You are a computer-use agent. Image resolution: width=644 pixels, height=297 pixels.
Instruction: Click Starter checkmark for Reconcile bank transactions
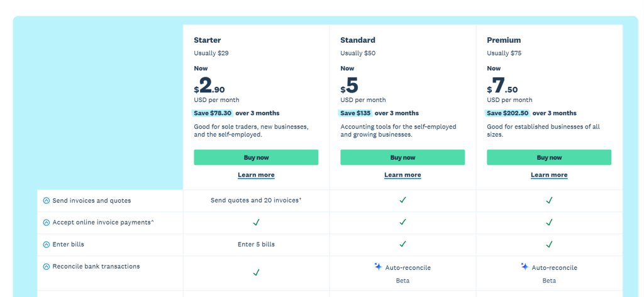coord(256,272)
